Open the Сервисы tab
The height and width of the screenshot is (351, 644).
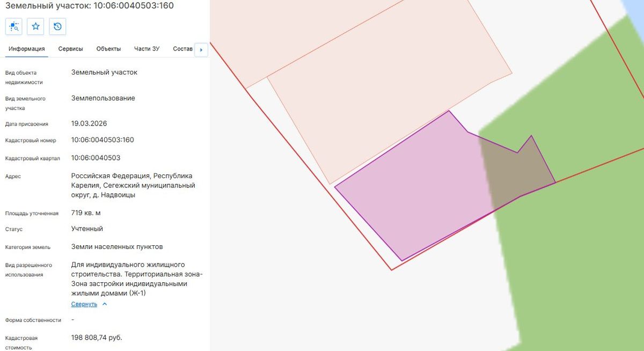(x=71, y=49)
